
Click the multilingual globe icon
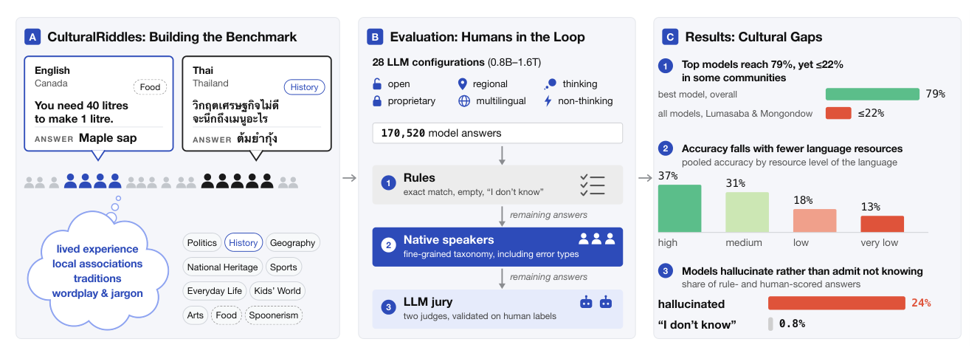click(463, 100)
